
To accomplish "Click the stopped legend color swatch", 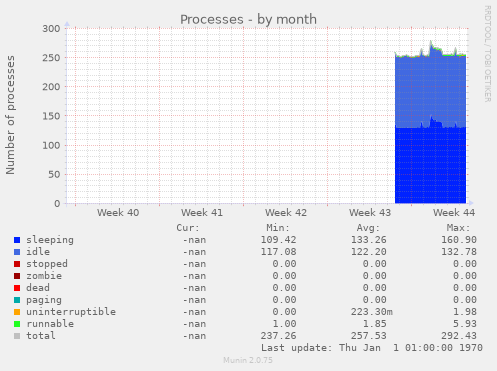I will 17,264.
